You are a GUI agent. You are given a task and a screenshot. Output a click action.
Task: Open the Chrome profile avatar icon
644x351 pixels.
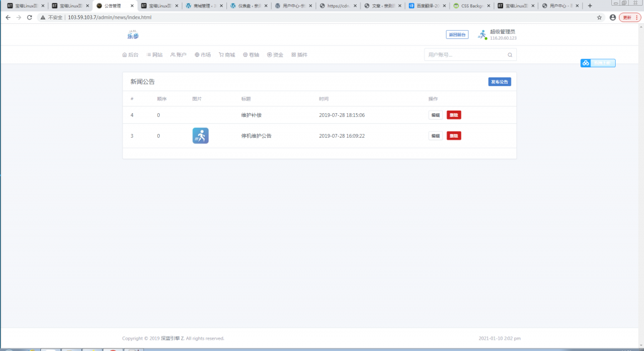[x=613, y=18]
